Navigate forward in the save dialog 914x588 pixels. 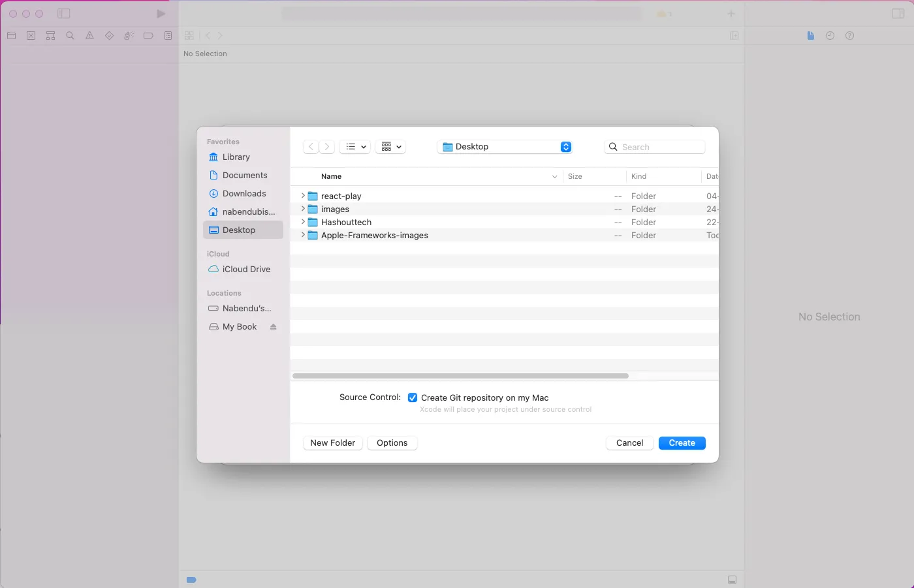pyautogui.click(x=327, y=147)
